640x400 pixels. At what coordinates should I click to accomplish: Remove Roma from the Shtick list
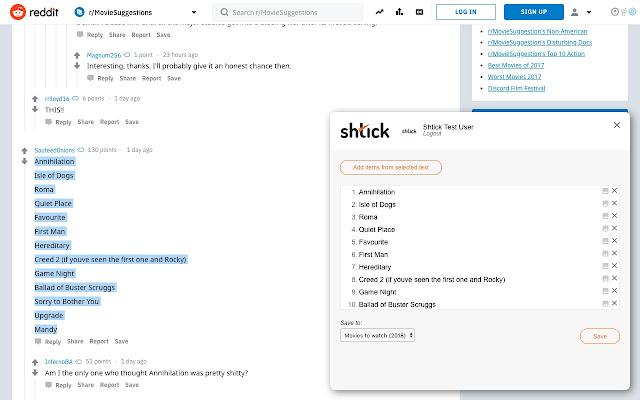614,216
